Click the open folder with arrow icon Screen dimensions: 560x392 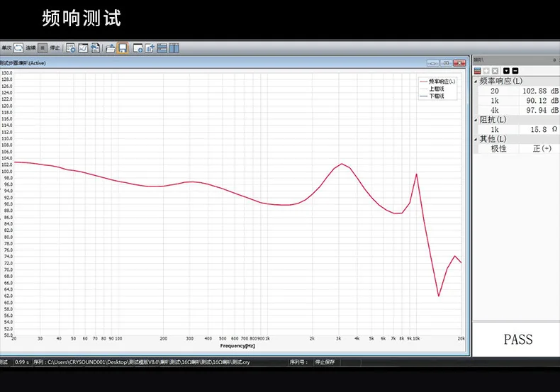(x=111, y=47)
